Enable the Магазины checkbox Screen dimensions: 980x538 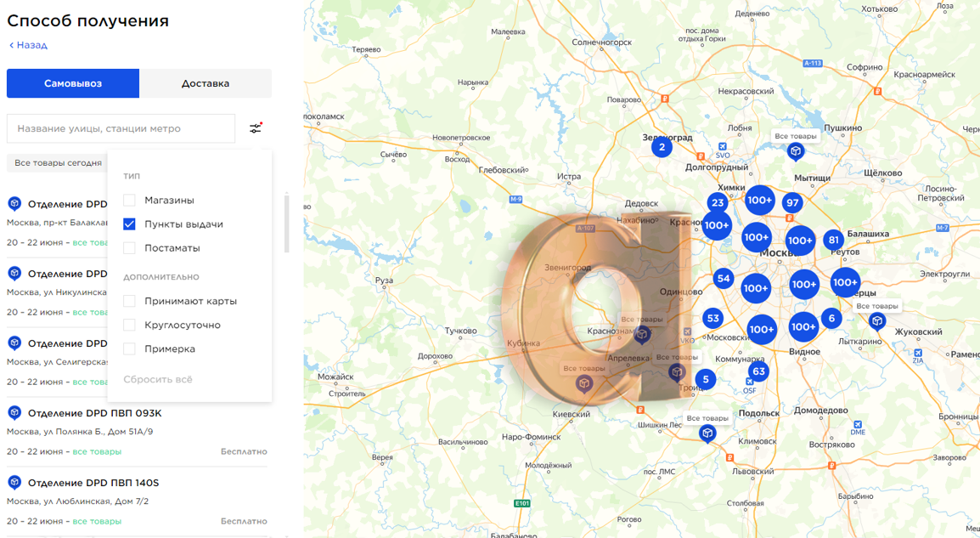[129, 201]
